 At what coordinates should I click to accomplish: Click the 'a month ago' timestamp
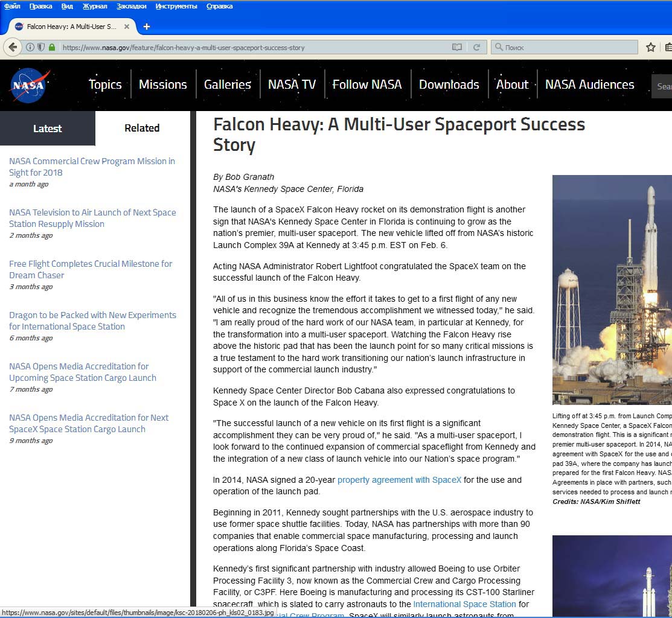click(x=29, y=184)
